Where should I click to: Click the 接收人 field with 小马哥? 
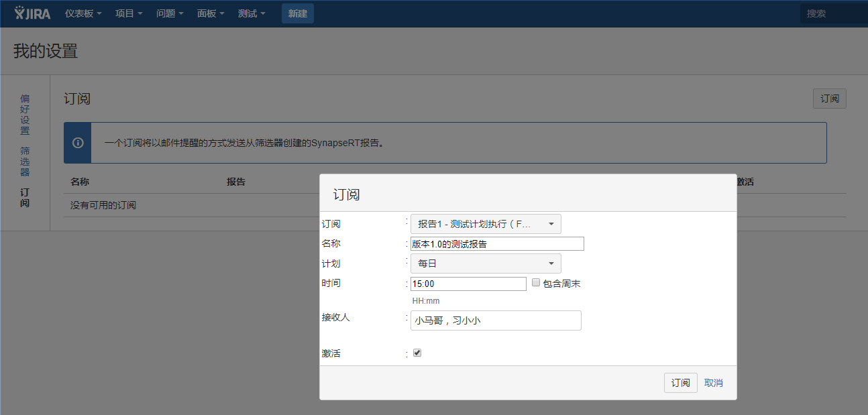[496, 320]
